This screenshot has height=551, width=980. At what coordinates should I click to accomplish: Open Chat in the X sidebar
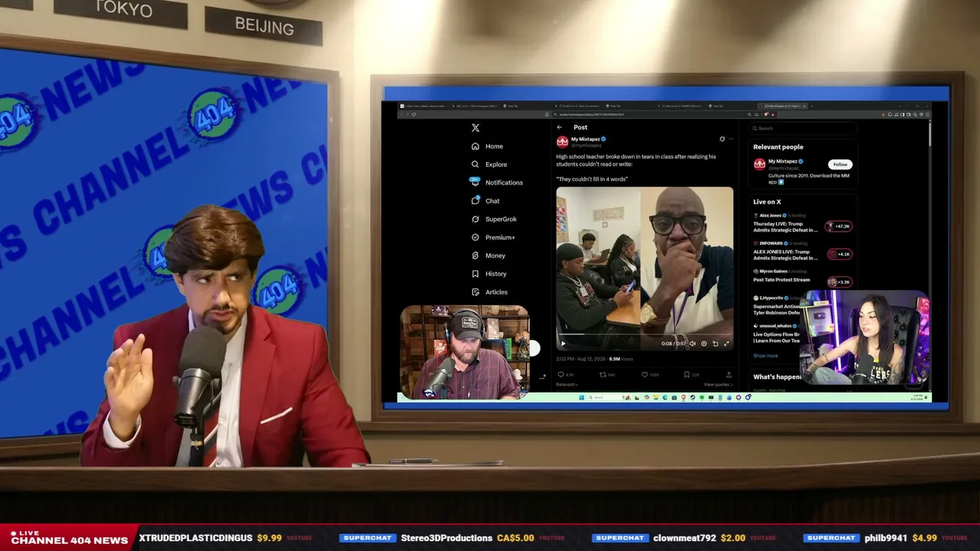pos(485,201)
